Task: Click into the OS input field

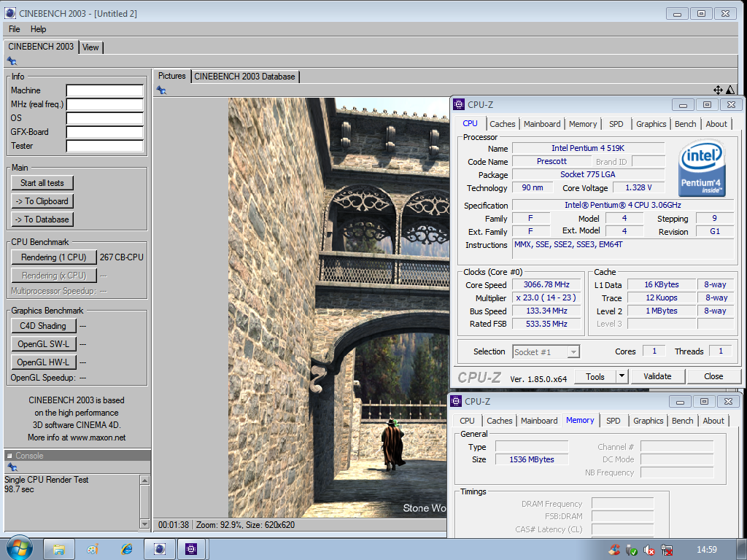Action: (x=105, y=118)
